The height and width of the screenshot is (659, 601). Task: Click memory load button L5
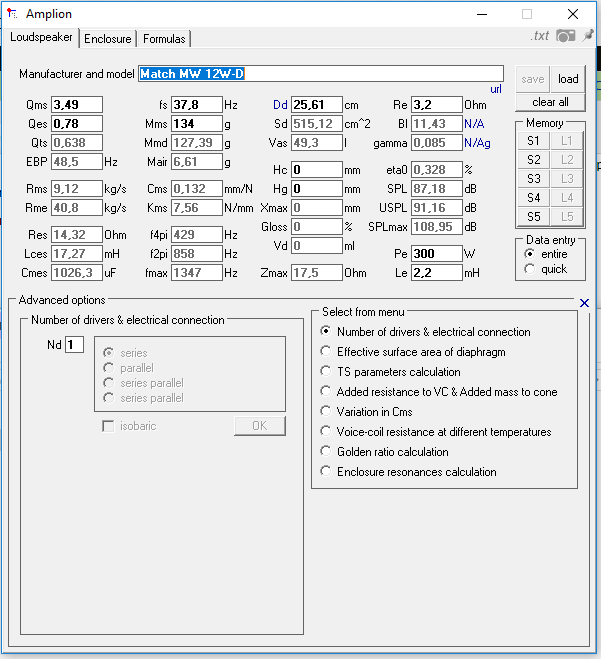567,217
